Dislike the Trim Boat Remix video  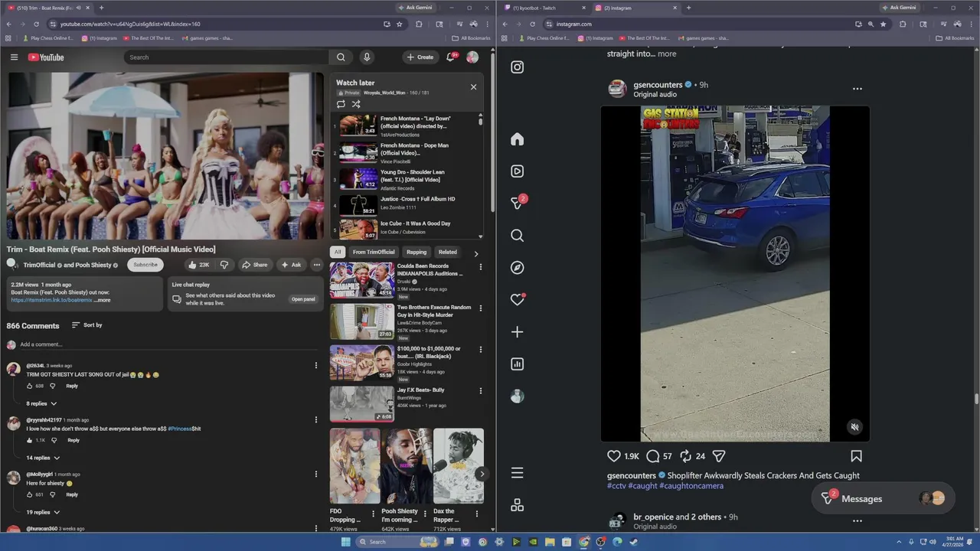224,265
